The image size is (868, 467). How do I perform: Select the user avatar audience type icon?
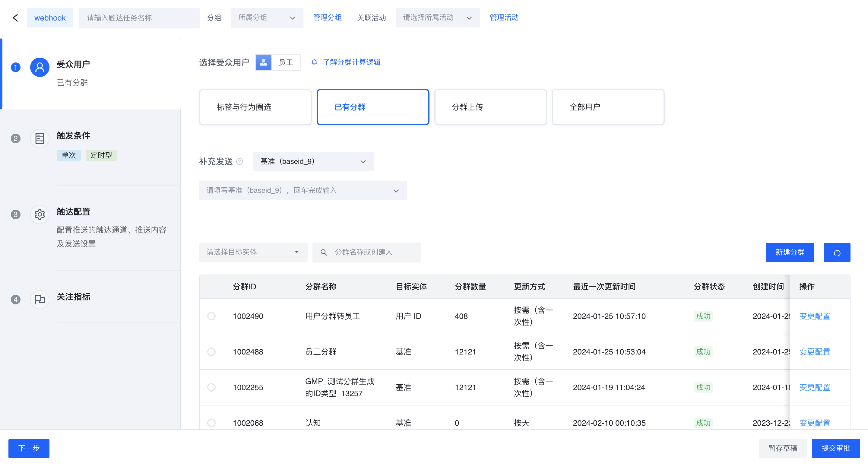click(264, 62)
